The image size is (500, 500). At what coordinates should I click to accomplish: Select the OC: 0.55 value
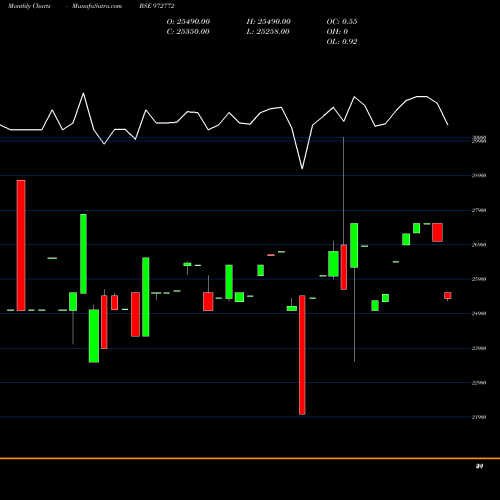[x=342, y=21]
